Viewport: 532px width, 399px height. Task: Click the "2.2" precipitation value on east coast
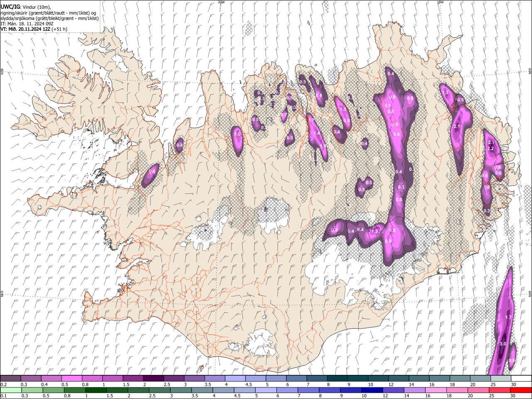pos(490,148)
